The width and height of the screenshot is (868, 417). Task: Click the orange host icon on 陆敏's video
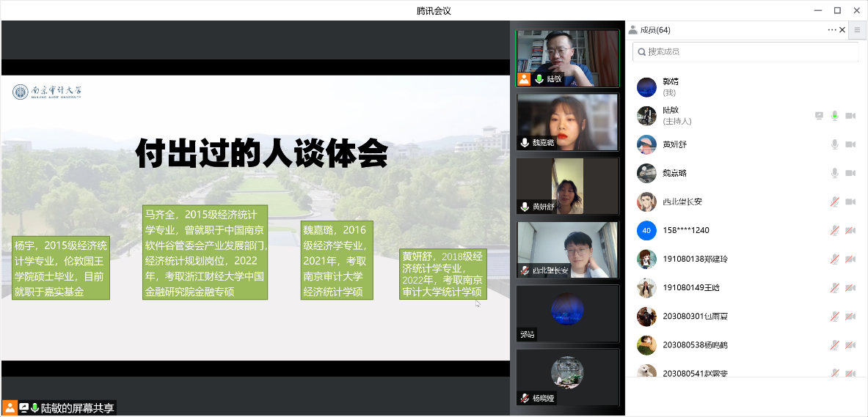[x=524, y=79]
